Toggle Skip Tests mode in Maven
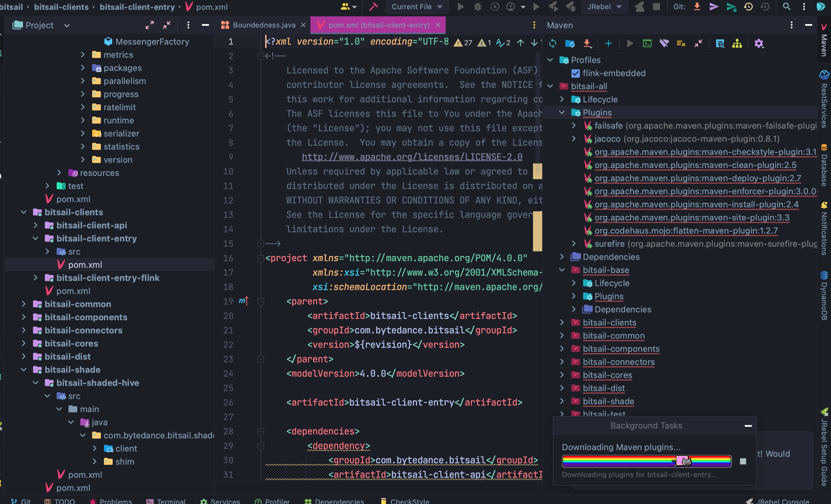The height and width of the screenshot is (504, 831). pos(681,44)
